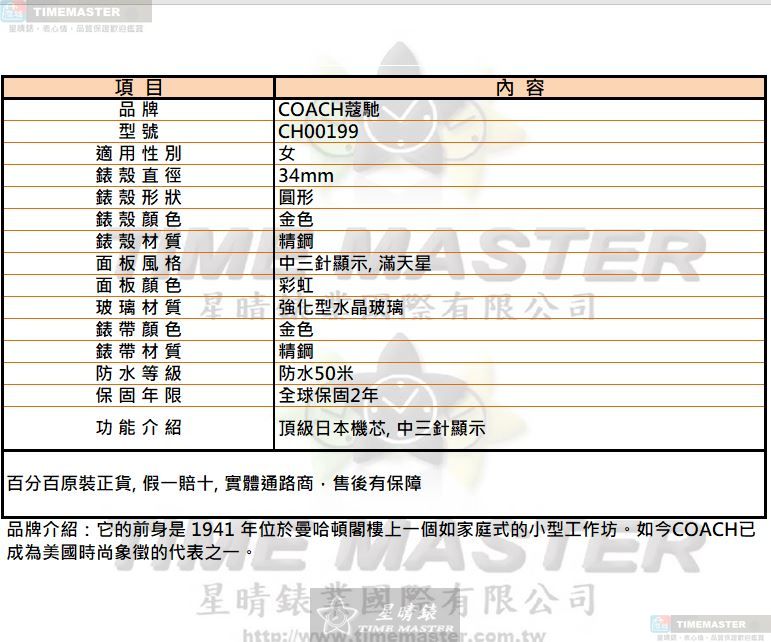Screen dimensions: 771x642
Task: Select the value '圓形'
Action: [296, 197]
